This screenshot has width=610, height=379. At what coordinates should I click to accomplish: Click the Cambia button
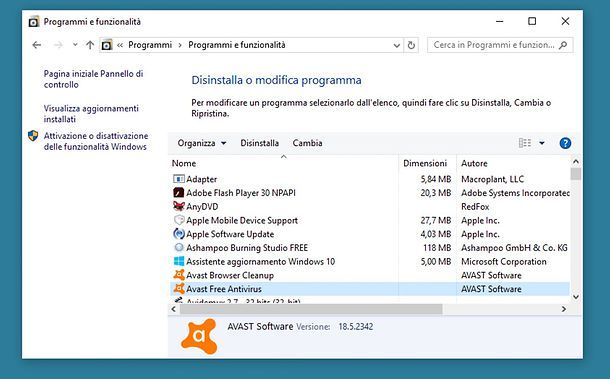pyautogui.click(x=307, y=143)
